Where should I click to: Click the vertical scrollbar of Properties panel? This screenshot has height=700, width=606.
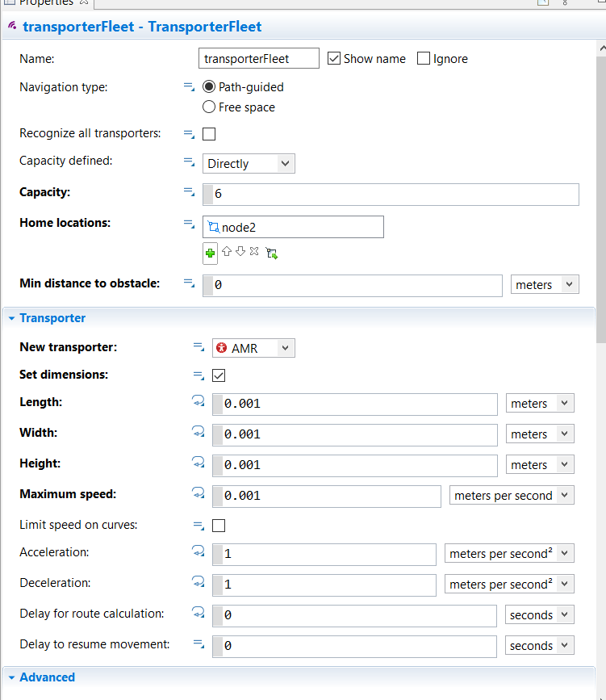(x=601, y=199)
